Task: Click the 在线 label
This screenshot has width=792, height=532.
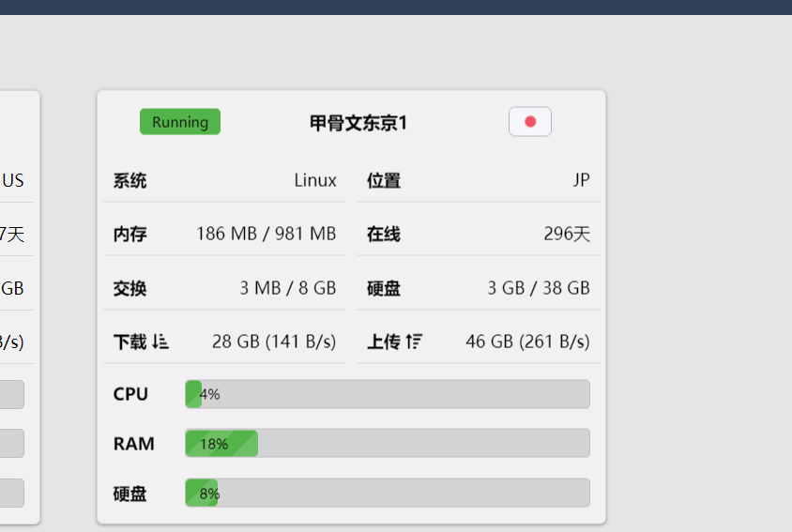Action: coord(384,235)
